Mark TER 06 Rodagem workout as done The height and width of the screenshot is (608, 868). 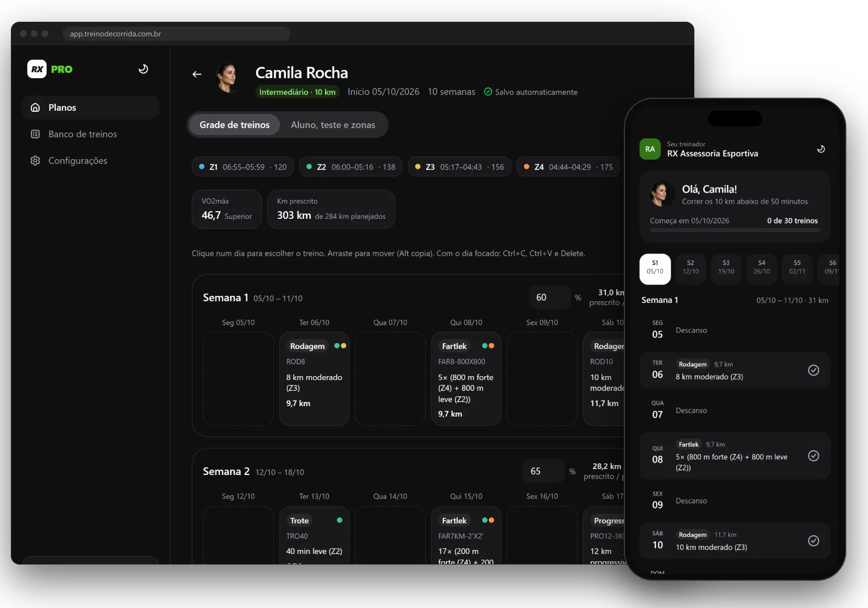[814, 370]
